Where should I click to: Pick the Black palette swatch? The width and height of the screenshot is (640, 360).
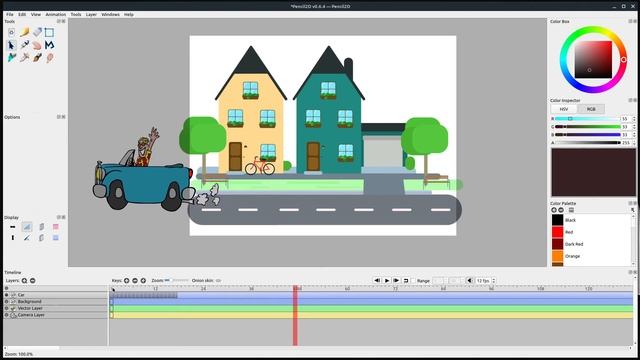tap(558, 220)
